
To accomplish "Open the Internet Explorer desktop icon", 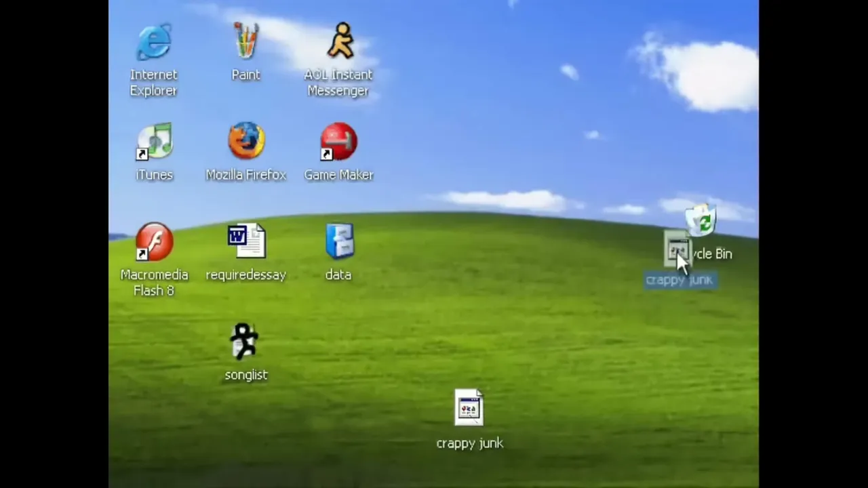I will point(154,42).
